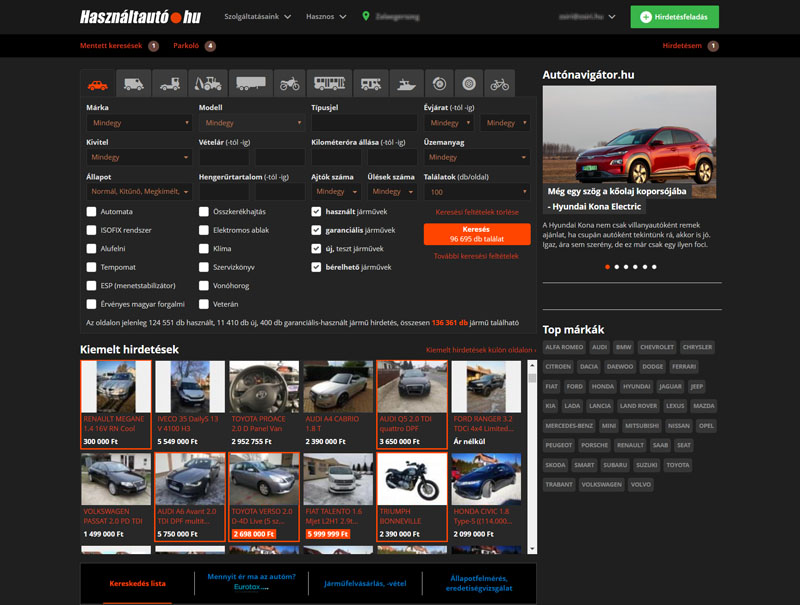Screen dimensions: 800x605
Task: Open the Találatok per page dropdown
Action: coord(477,192)
